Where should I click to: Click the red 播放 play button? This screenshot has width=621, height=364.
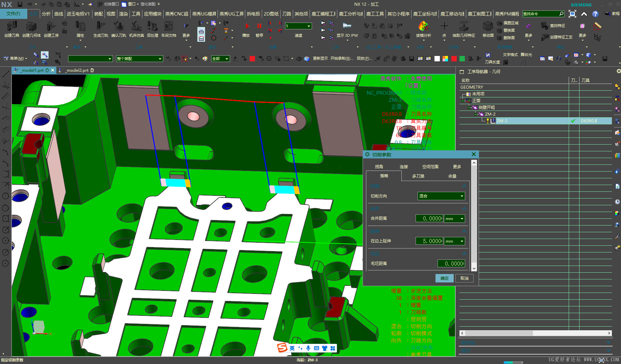[247, 26]
